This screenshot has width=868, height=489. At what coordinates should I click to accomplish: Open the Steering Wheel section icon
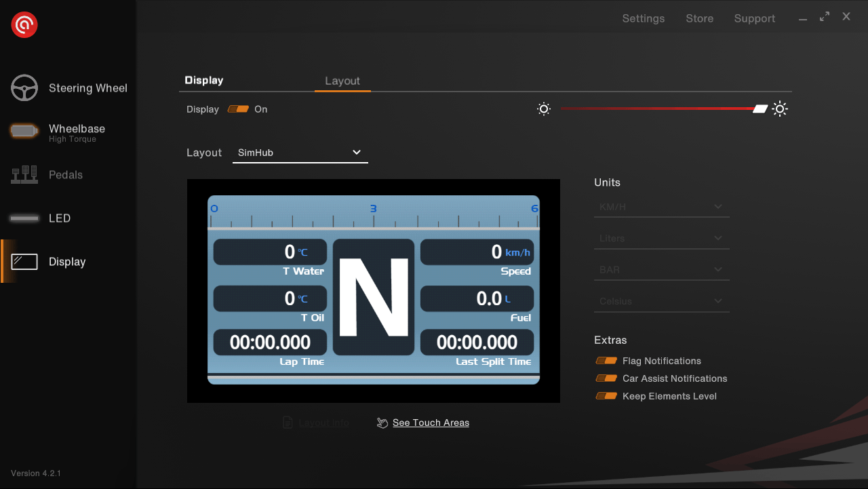pyautogui.click(x=24, y=88)
